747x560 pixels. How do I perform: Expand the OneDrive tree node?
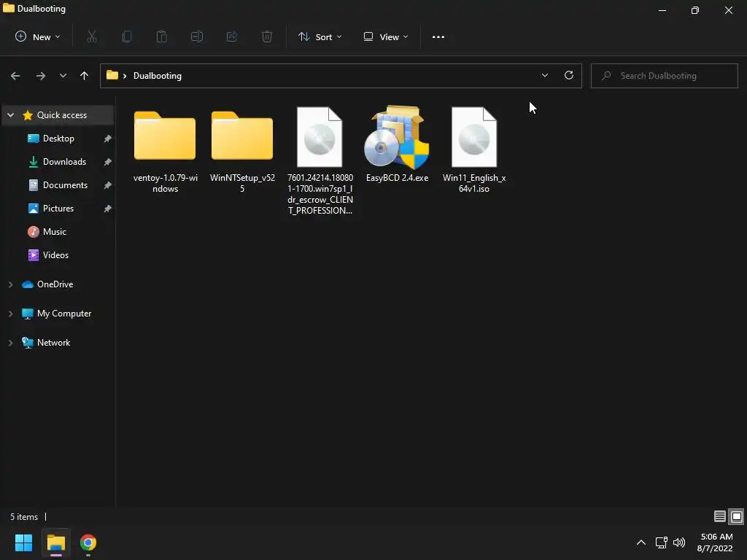tap(10, 284)
